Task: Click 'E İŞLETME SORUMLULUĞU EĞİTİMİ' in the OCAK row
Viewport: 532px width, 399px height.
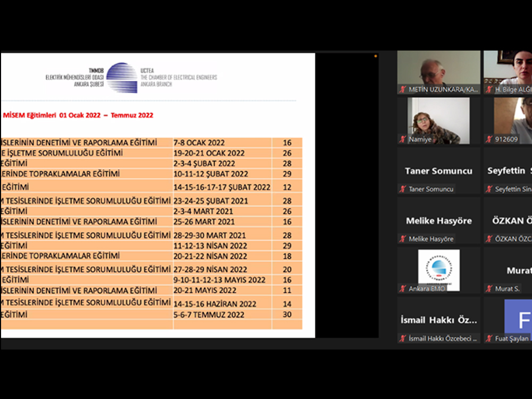Action: (x=62, y=153)
